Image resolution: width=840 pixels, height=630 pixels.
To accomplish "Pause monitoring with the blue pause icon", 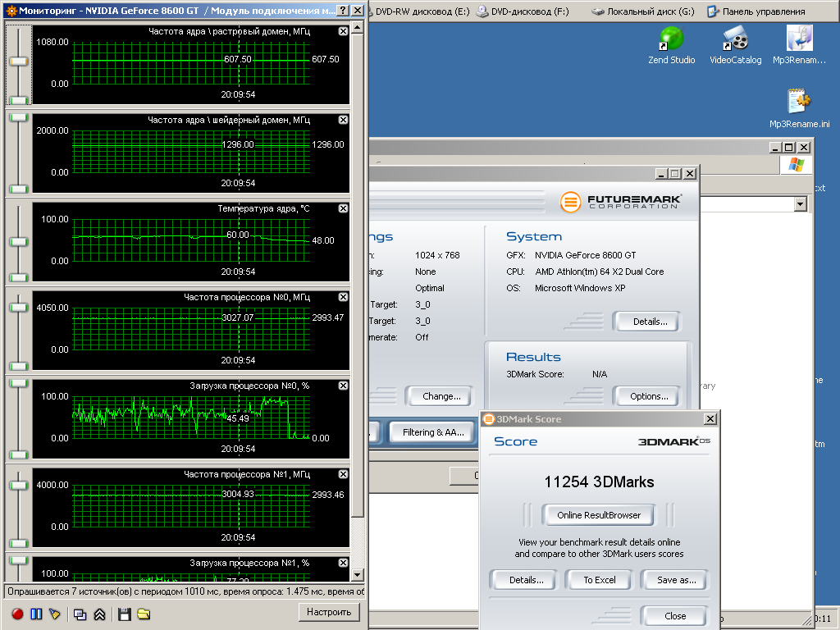I will coord(36,614).
